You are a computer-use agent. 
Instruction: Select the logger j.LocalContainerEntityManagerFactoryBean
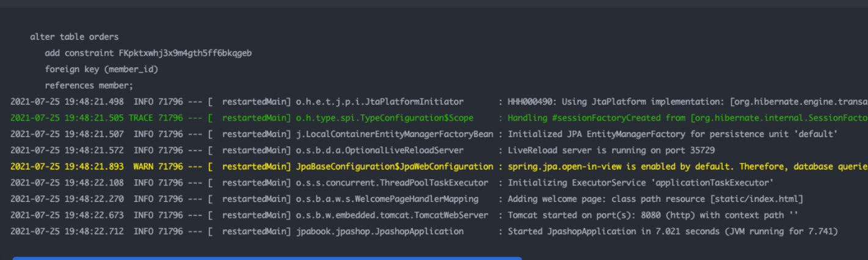tap(394, 134)
